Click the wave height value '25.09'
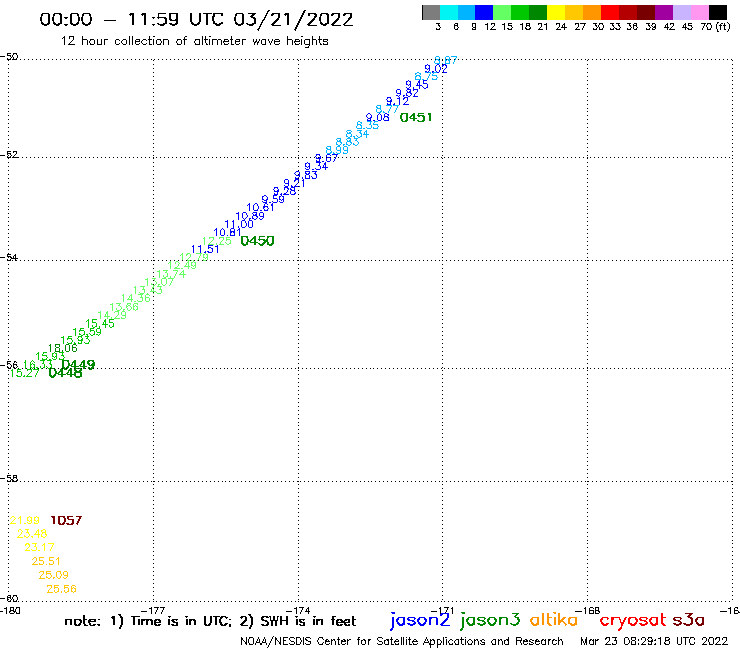740x650 pixels. pos(53,575)
